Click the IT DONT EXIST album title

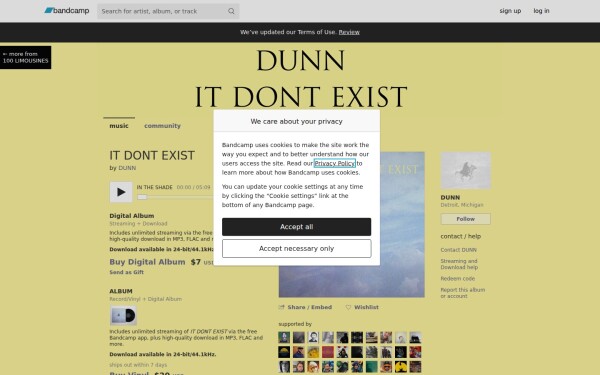(x=152, y=155)
